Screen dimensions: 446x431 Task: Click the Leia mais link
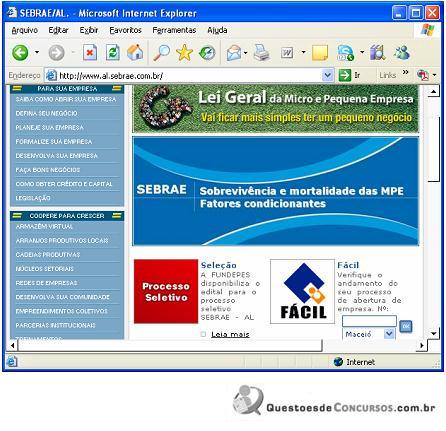tap(230, 334)
